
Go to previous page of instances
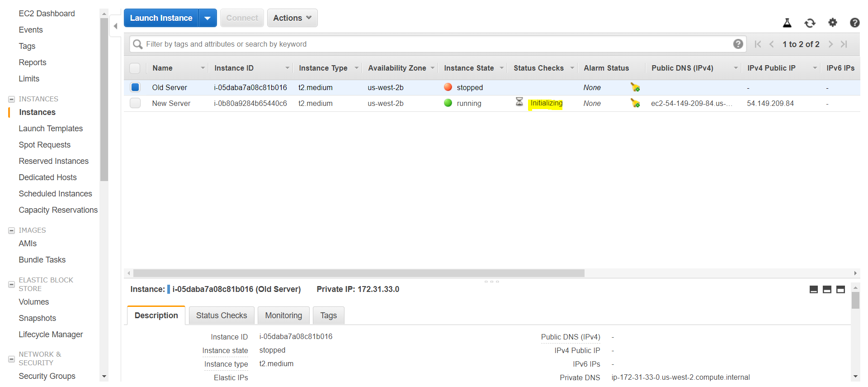772,44
